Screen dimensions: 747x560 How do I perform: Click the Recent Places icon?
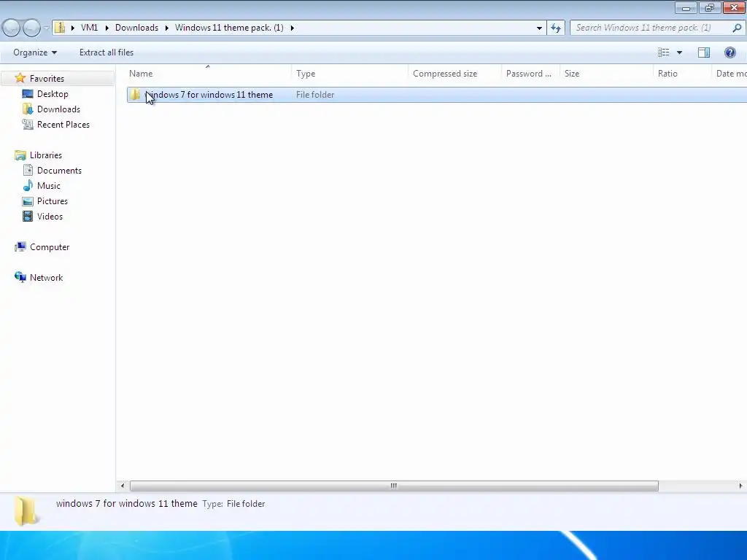(28, 124)
